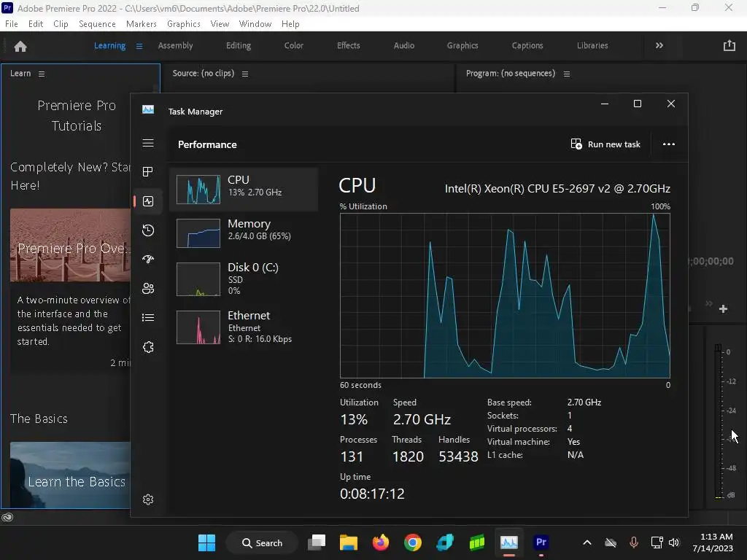Open the Program monitor panel menu
The image size is (747, 560).
(566, 74)
